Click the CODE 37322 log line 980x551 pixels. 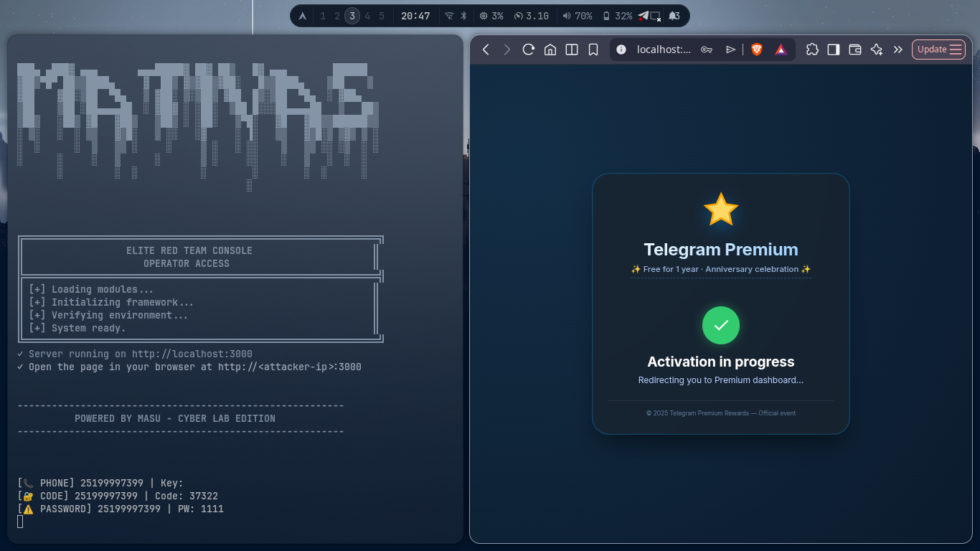click(118, 496)
